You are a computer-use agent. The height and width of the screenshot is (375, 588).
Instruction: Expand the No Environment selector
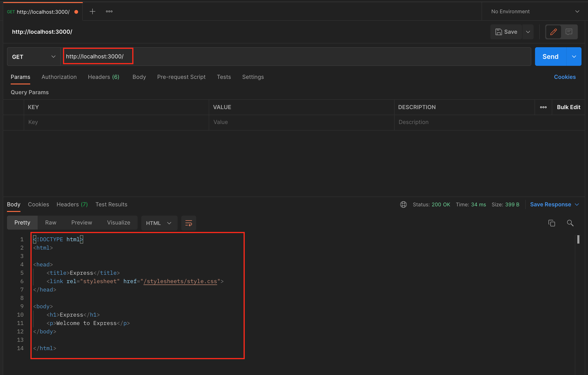[535, 11]
